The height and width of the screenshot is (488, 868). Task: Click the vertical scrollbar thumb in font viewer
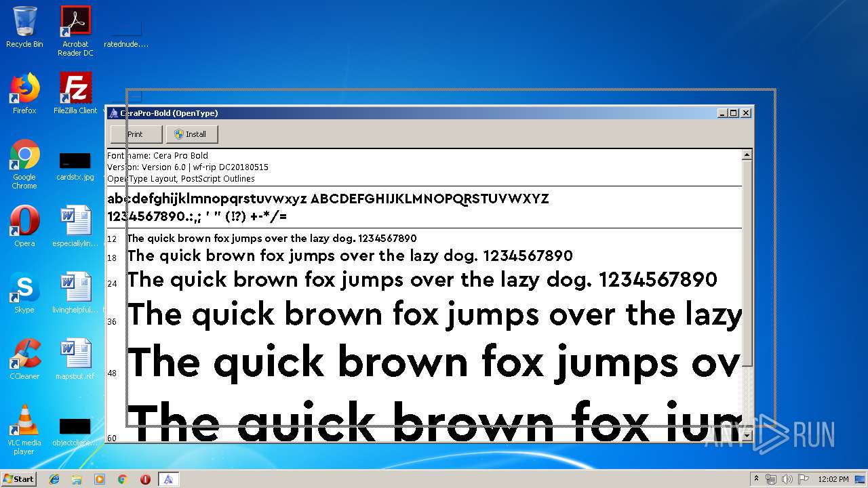[747, 263]
